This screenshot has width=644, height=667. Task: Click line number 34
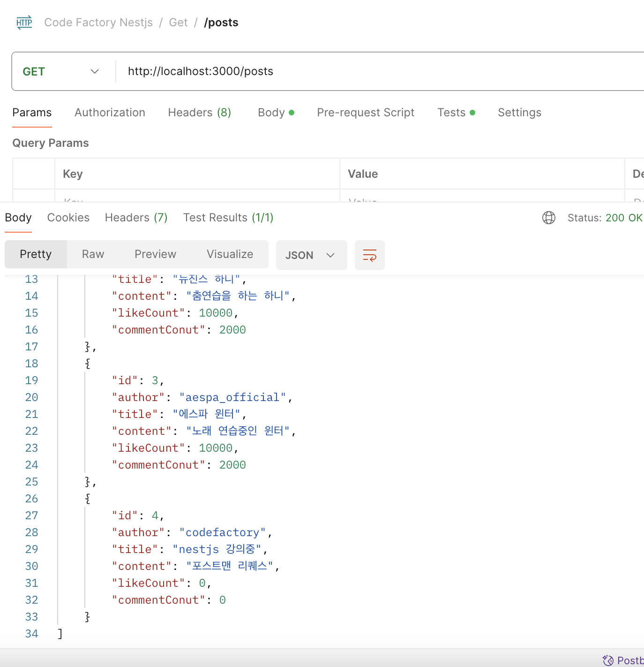coord(31,634)
